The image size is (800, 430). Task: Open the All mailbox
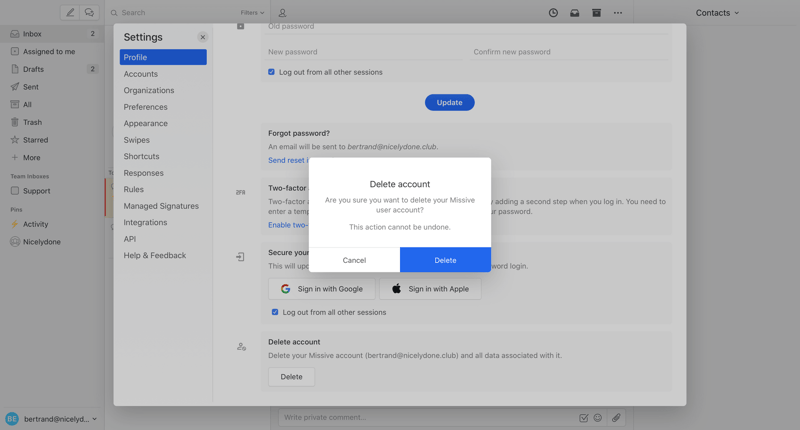click(53, 105)
